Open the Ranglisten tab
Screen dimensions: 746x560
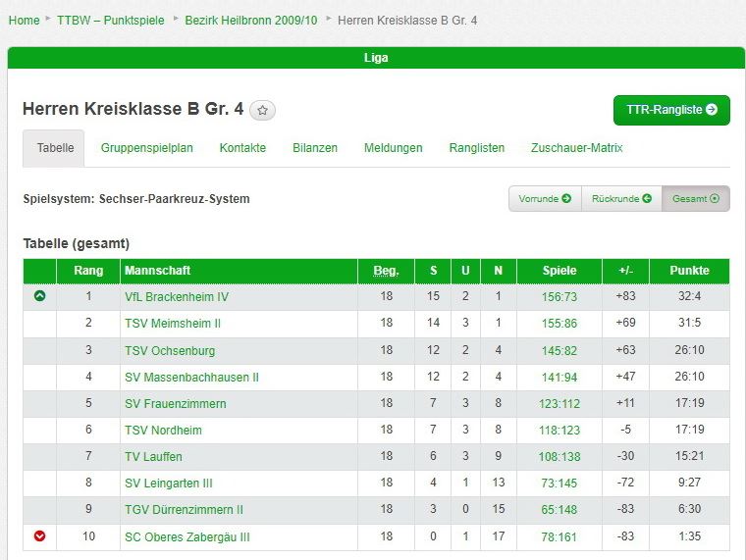(x=477, y=148)
